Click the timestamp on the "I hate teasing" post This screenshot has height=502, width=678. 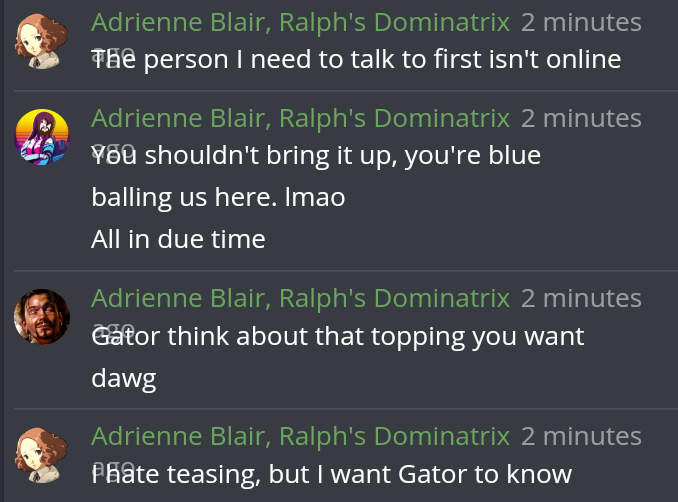581,436
